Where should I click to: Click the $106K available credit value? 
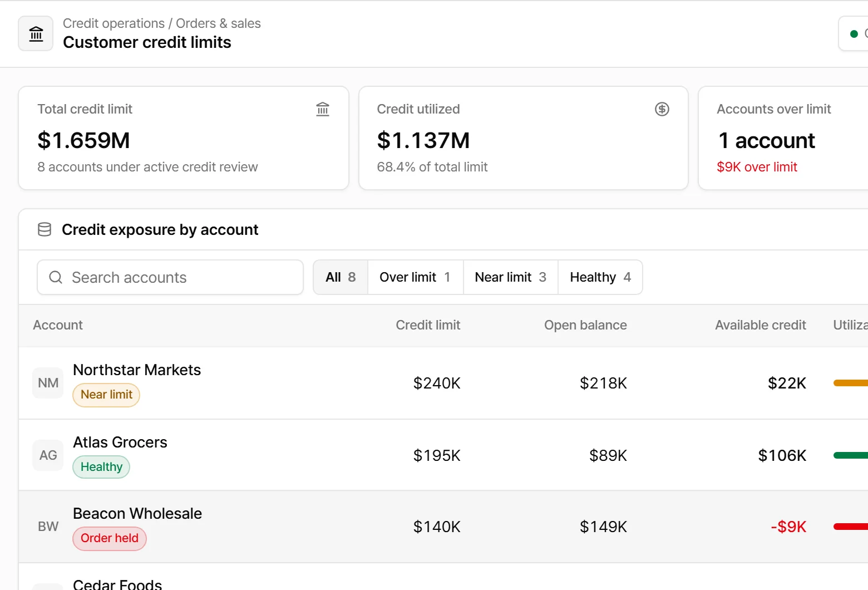click(782, 455)
